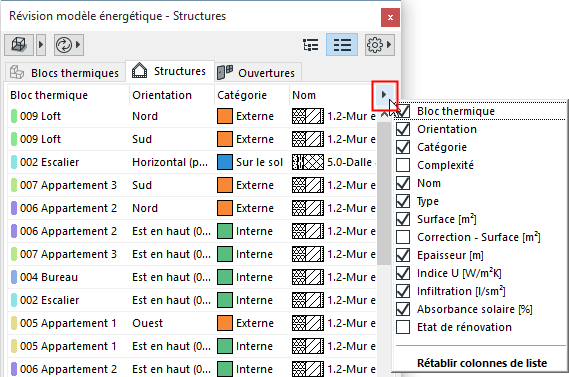This screenshot has height=377, width=569.
Task: Select 005 Appartement 1 Ouest row
Action: [192, 323]
